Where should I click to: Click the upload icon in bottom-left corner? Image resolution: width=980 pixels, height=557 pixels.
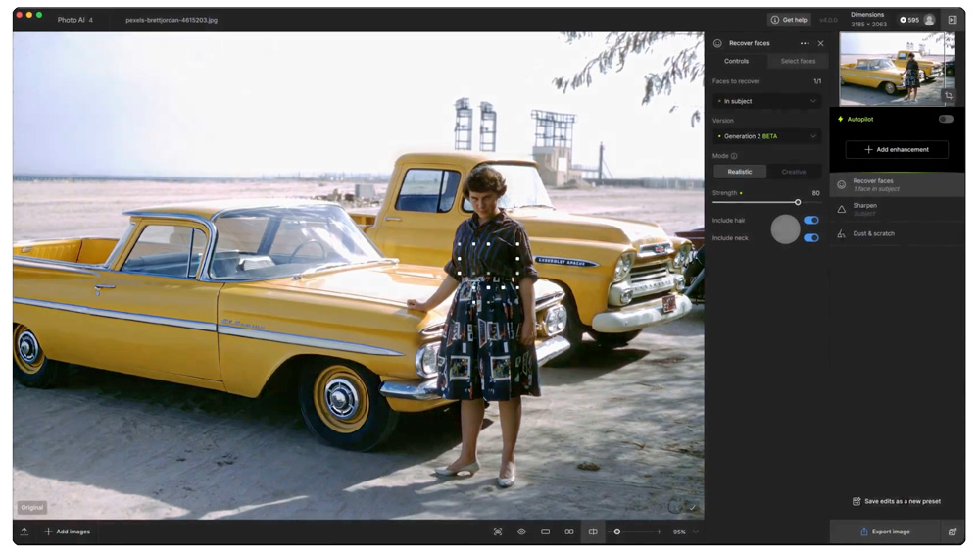click(24, 532)
